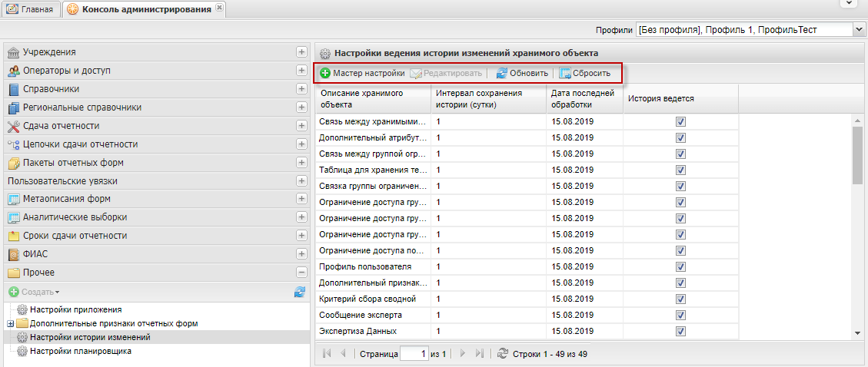
Task: Toggle checkbox for Связь между группой огр
Action: click(x=681, y=154)
